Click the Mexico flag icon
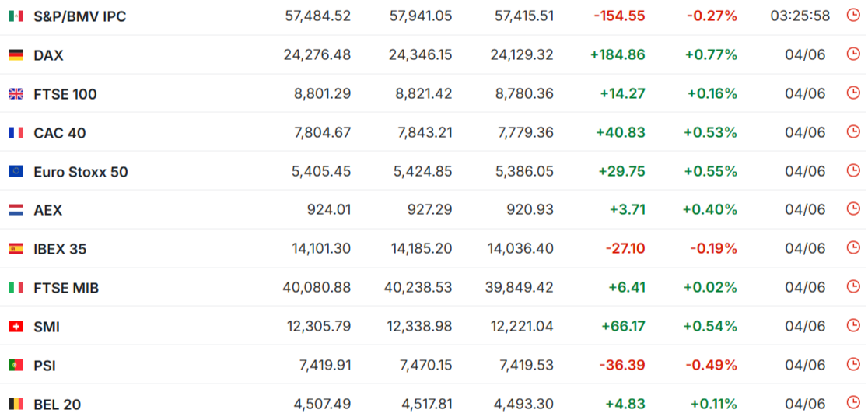The width and height of the screenshot is (868, 417). (x=16, y=16)
